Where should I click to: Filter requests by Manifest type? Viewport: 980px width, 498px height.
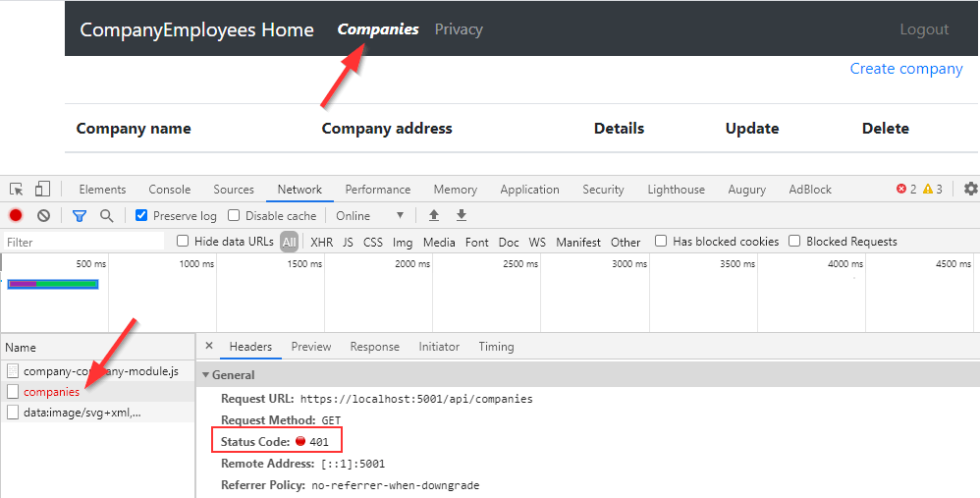tap(578, 242)
